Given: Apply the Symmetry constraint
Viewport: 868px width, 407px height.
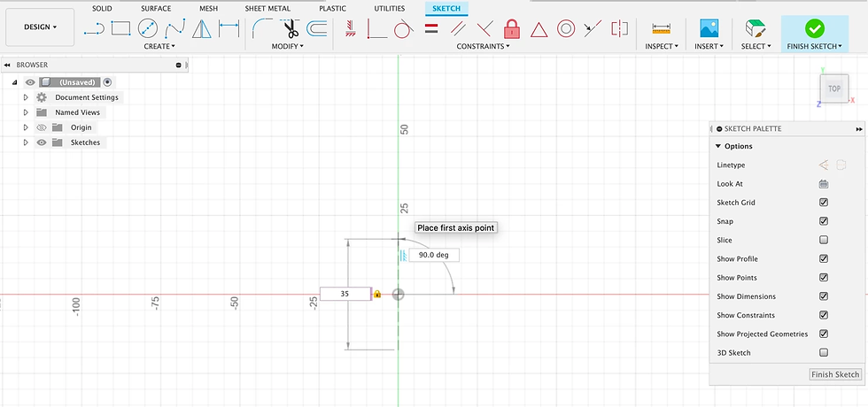Looking at the screenshot, I should [619, 28].
